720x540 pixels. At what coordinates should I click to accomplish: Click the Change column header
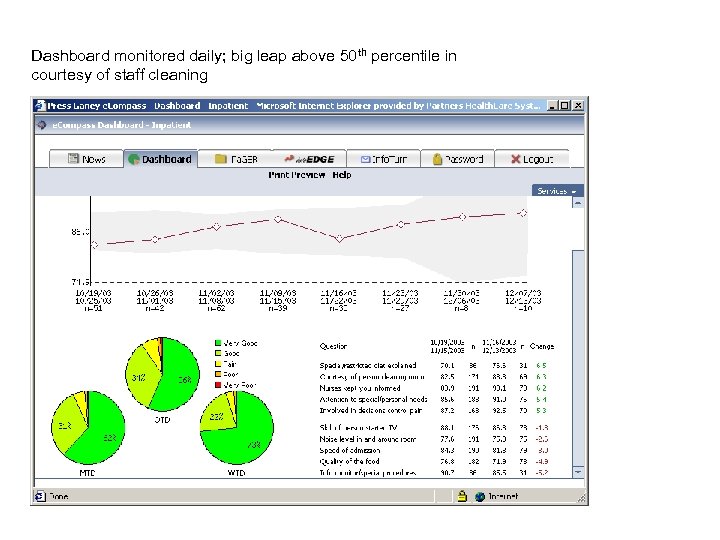[x=542, y=346]
